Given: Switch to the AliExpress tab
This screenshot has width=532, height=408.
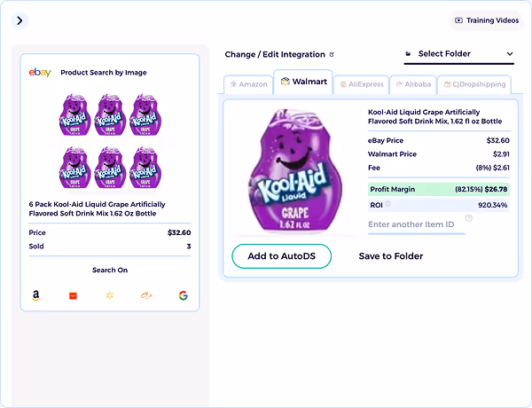Looking at the screenshot, I should (362, 84).
